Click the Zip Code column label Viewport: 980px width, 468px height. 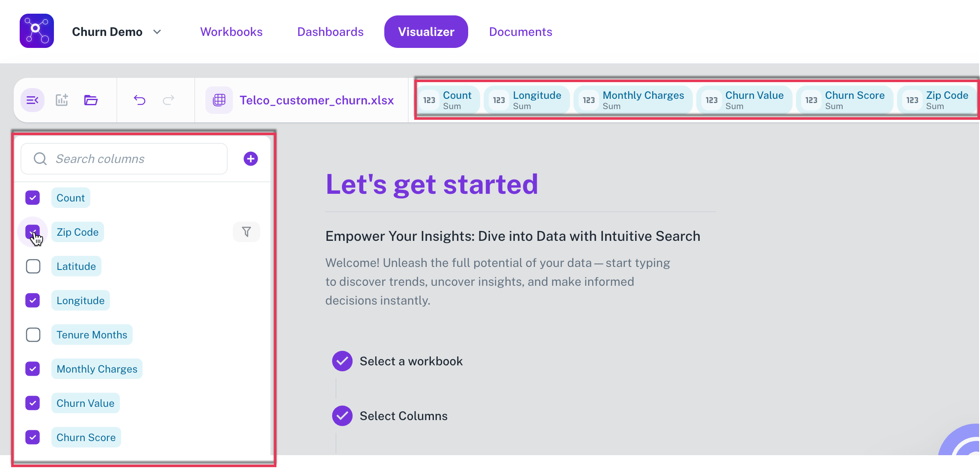point(77,232)
